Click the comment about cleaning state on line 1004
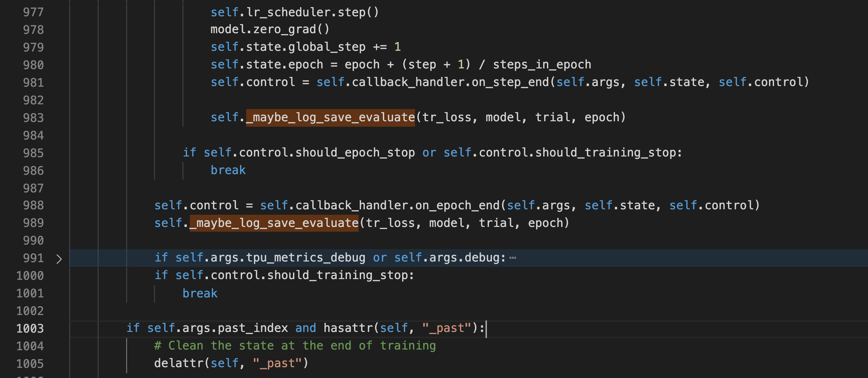The image size is (868, 378). pyautogui.click(x=295, y=345)
